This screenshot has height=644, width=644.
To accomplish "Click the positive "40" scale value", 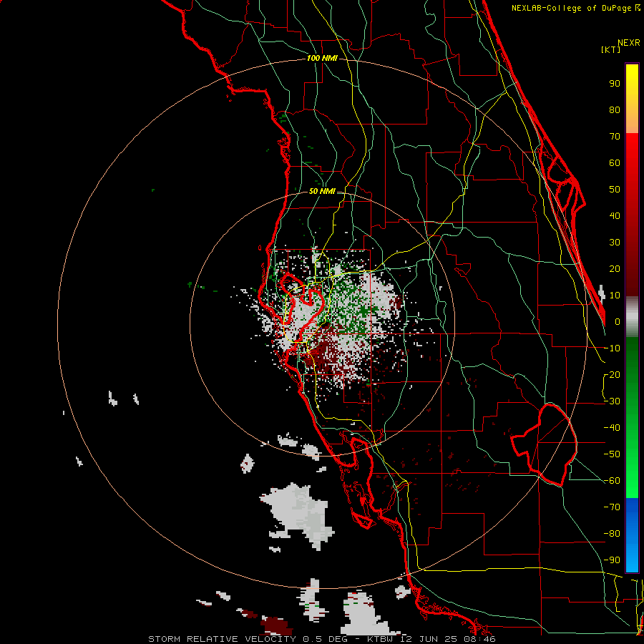I will [615, 215].
